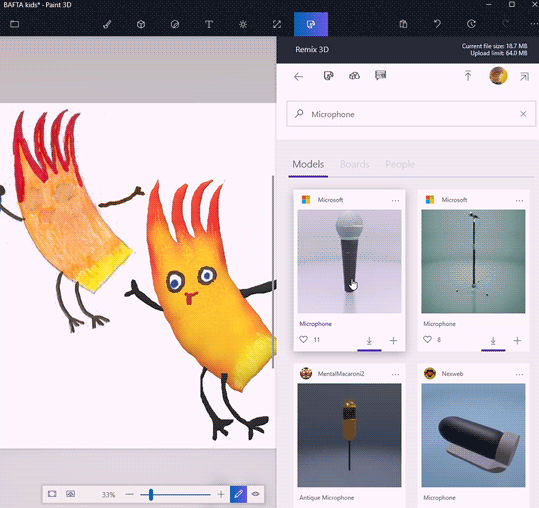Toggle the edit pencil mode button
The height and width of the screenshot is (508, 539).
click(x=239, y=494)
